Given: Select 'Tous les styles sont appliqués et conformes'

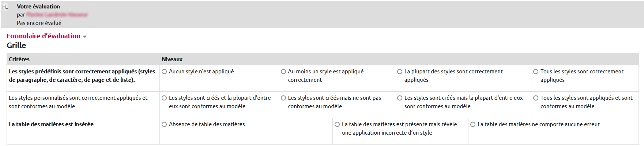Looking at the screenshot, I should point(536,98).
